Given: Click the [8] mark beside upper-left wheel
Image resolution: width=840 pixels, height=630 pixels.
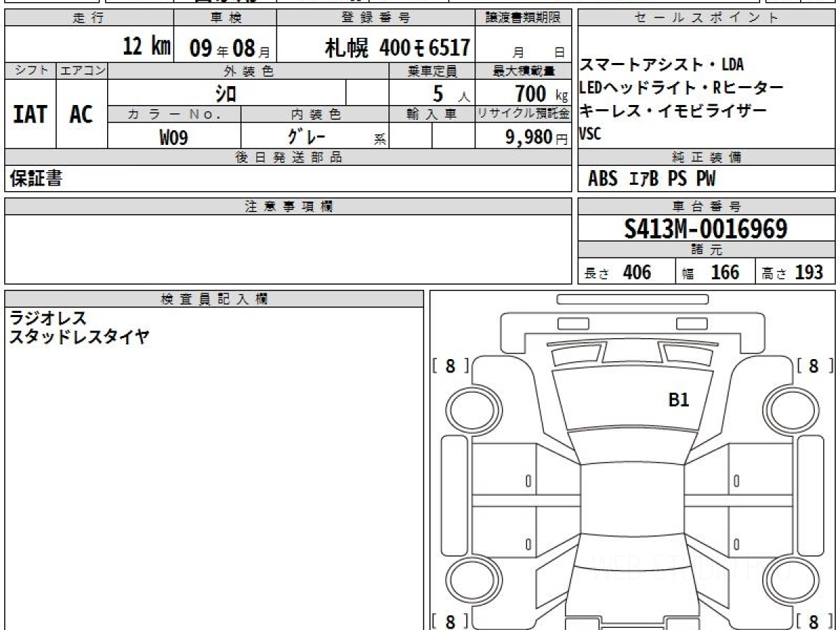Looking at the screenshot, I should 450,365.
